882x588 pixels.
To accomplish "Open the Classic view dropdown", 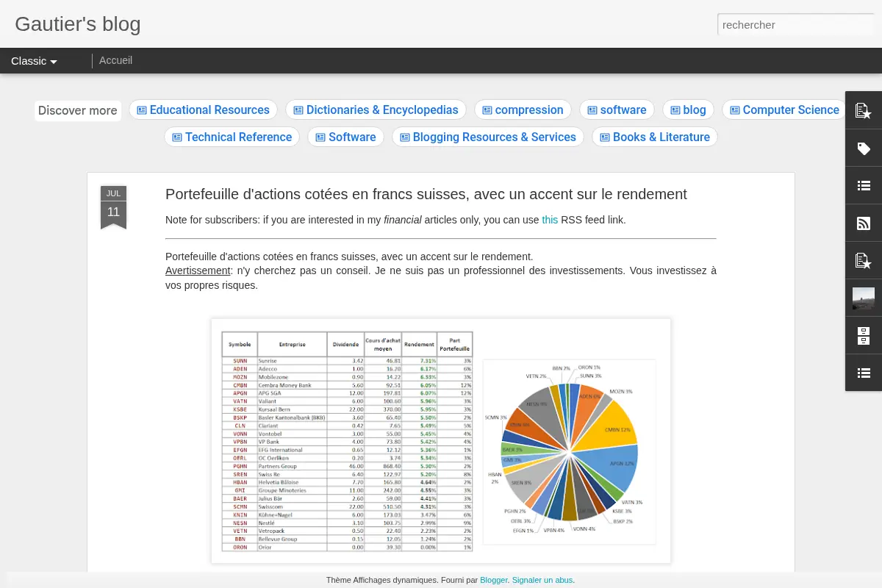I will point(34,61).
